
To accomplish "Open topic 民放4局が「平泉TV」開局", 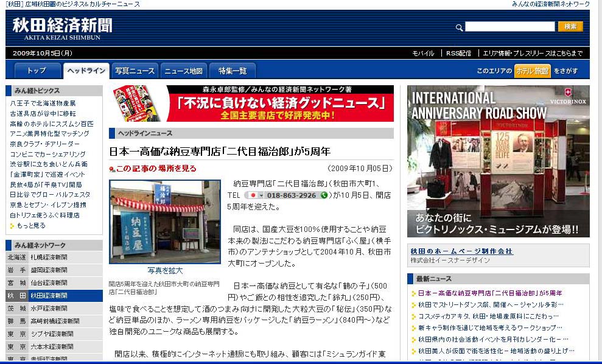I will coord(46,184).
